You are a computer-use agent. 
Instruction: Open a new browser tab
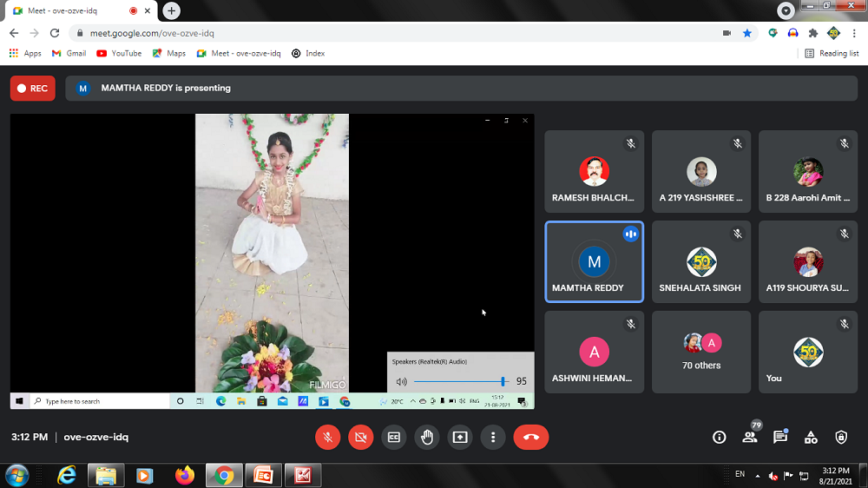pyautogui.click(x=172, y=11)
